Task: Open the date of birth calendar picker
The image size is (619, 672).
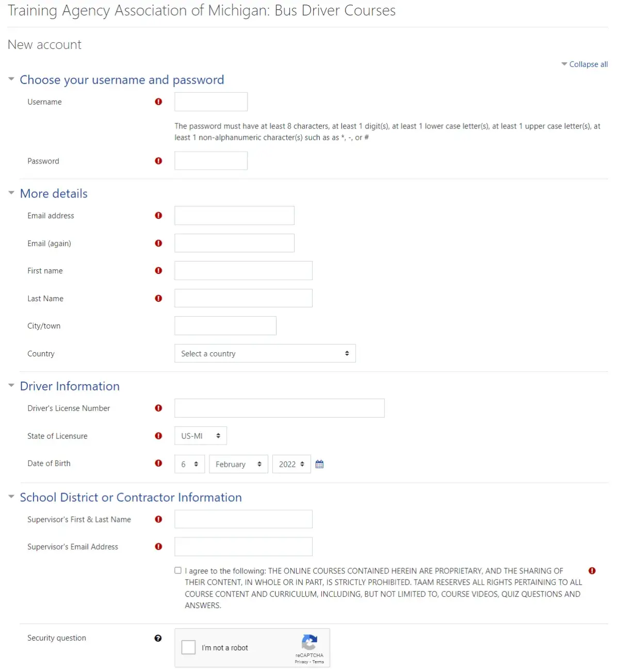Action: [x=319, y=464]
